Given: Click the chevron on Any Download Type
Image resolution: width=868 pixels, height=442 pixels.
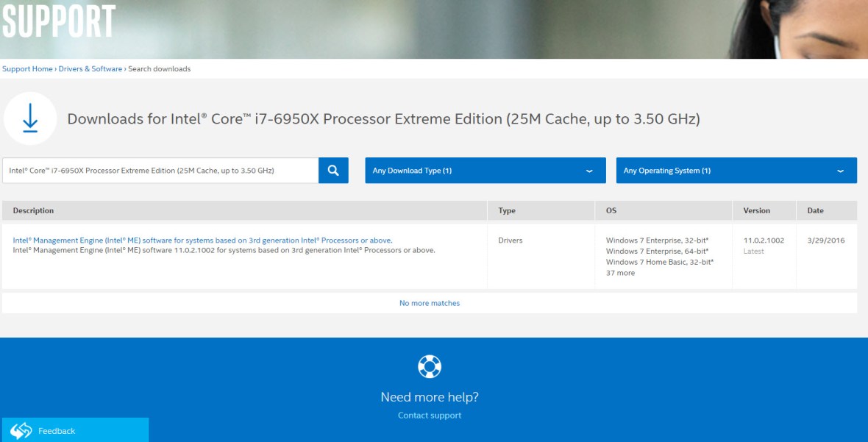Looking at the screenshot, I should click(x=588, y=171).
